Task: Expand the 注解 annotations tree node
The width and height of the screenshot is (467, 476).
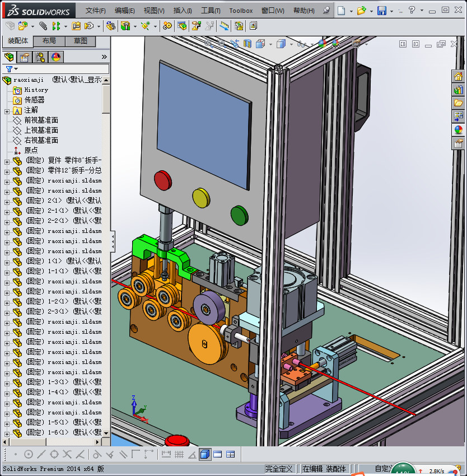Action: tap(7, 111)
